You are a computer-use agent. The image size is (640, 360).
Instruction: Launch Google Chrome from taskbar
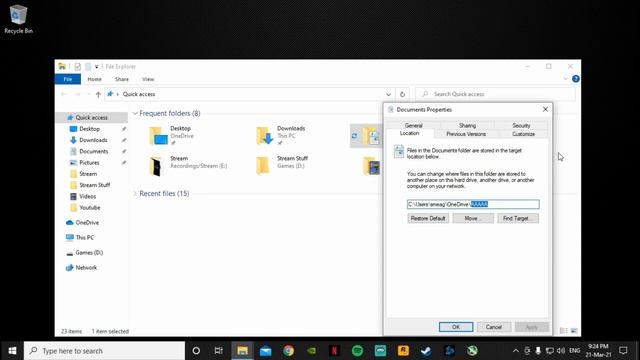[288, 351]
